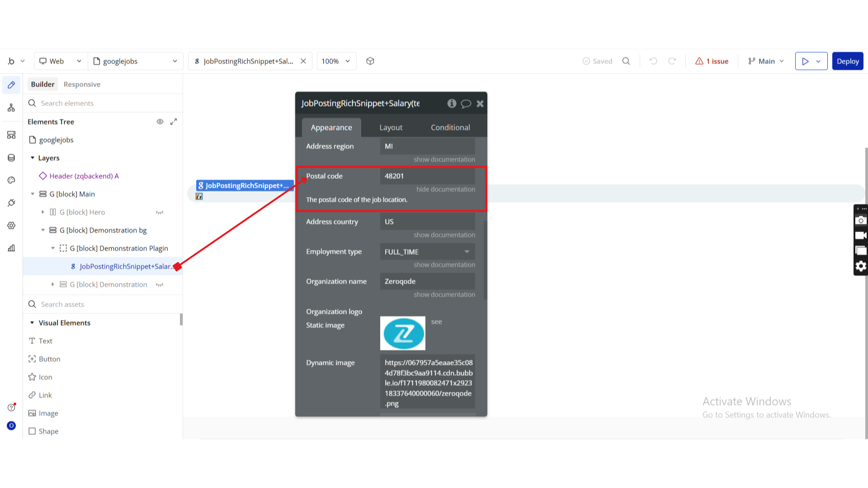Image resolution: width=868 pixels, height=488 pixels.
Task: Click the Organization name input field
Action: [427, 281]
